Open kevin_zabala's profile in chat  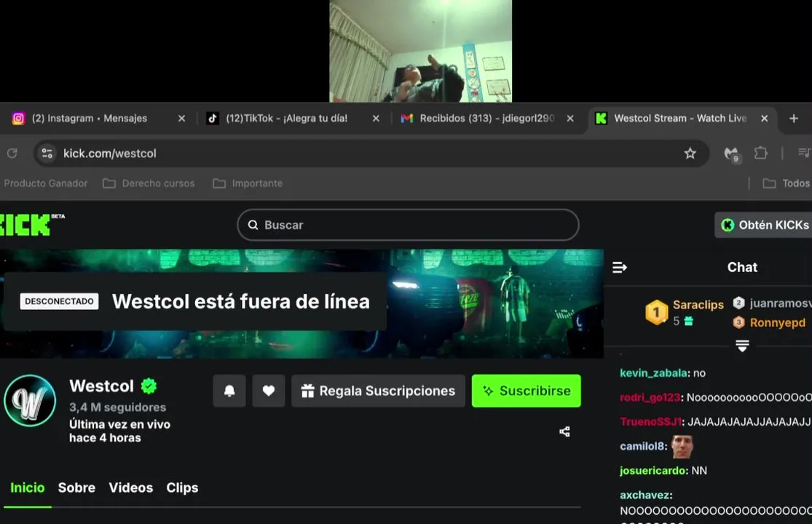pos(653,373)
